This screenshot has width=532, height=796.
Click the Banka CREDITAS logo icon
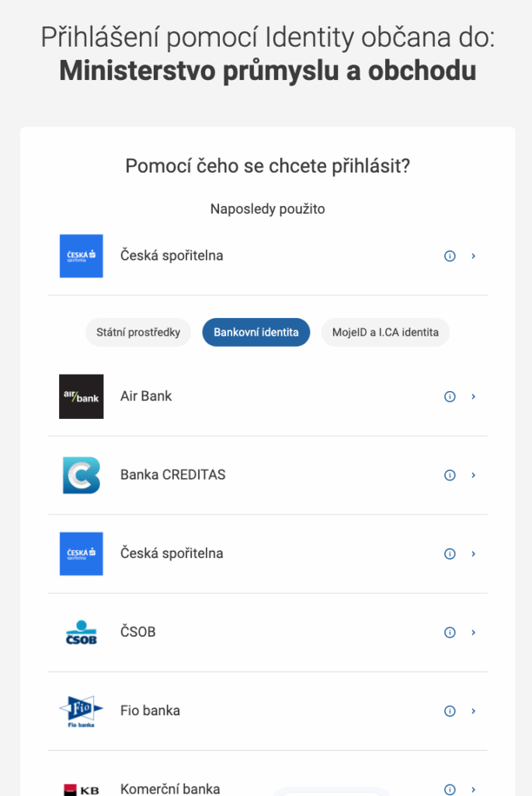pos(81,475)
